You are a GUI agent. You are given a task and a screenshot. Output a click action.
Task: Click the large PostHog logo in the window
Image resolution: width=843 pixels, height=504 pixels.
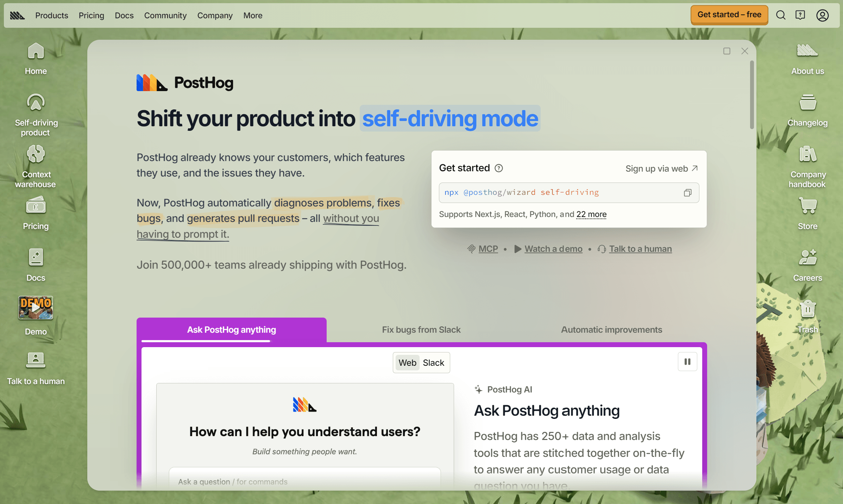(185, 83)
